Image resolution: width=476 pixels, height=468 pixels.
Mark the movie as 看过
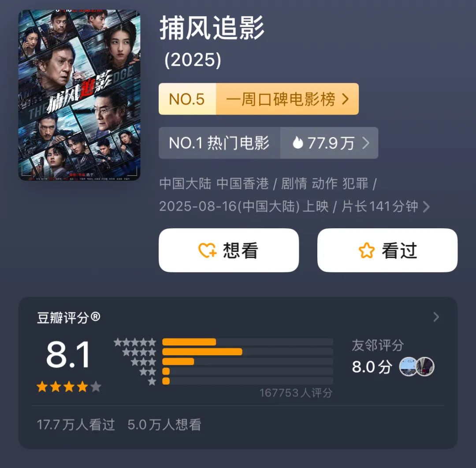click(x=387, y=250)
